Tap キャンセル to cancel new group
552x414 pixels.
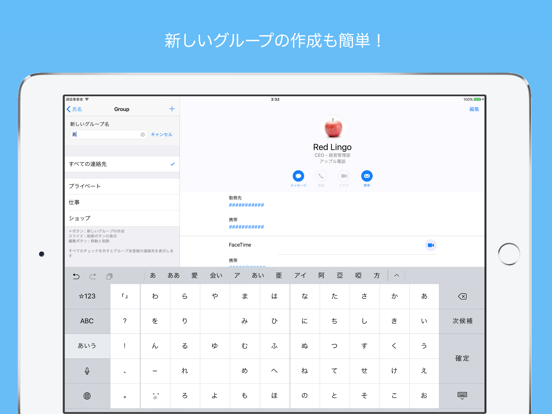[x=162, y=134]
